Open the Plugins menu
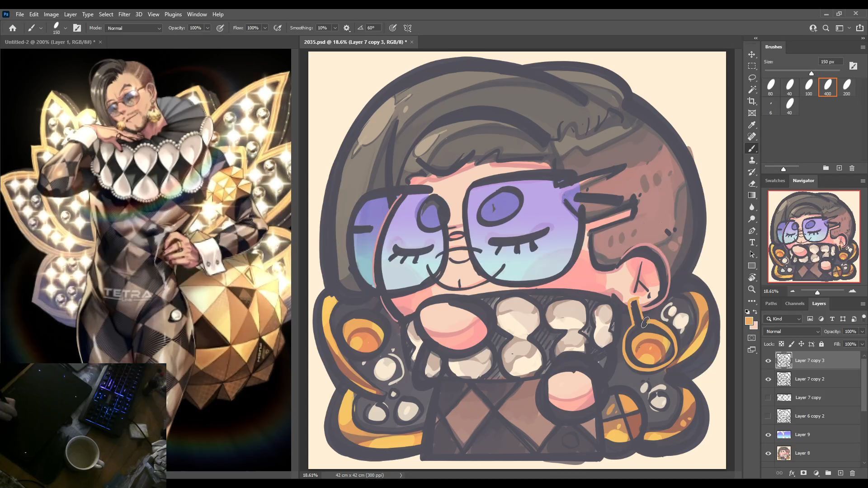Screen dimensions: 868x488 tap(173, 14)
